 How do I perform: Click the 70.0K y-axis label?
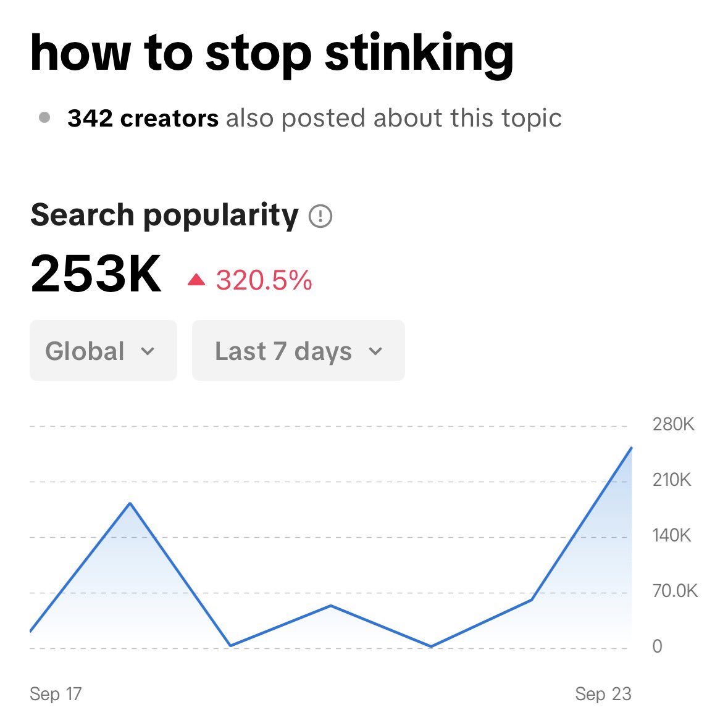pos(675,591)
